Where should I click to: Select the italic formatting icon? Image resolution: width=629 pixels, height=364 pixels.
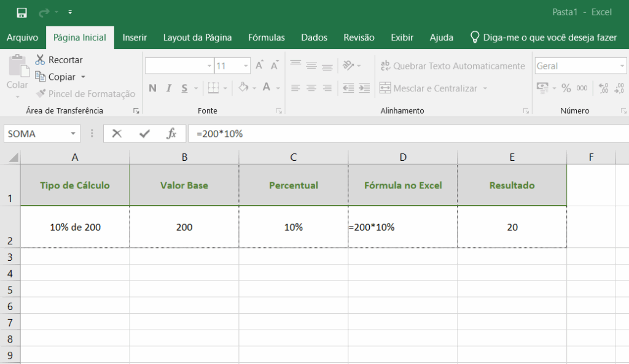[x=169, y=88]
